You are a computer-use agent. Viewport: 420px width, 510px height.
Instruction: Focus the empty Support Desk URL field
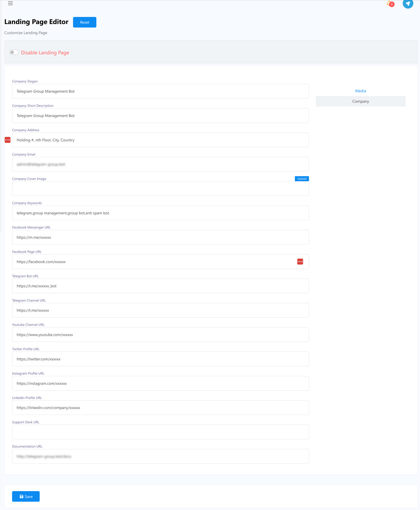160,432
